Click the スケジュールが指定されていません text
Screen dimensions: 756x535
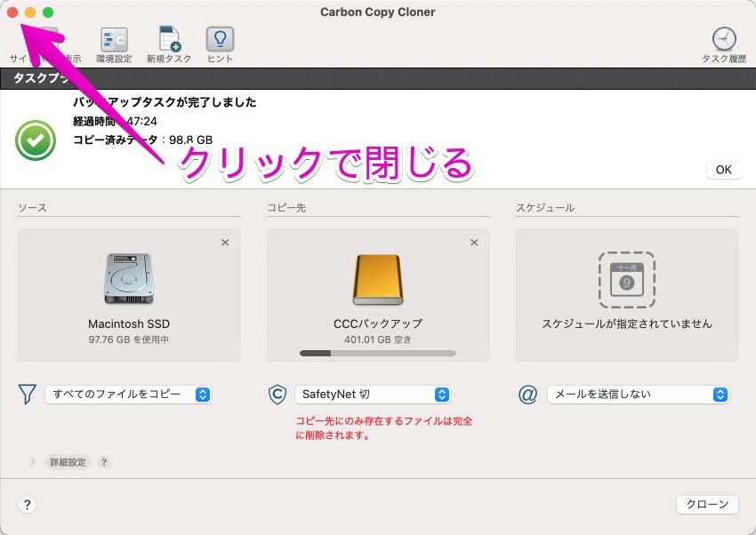click(x=627, y=323)
